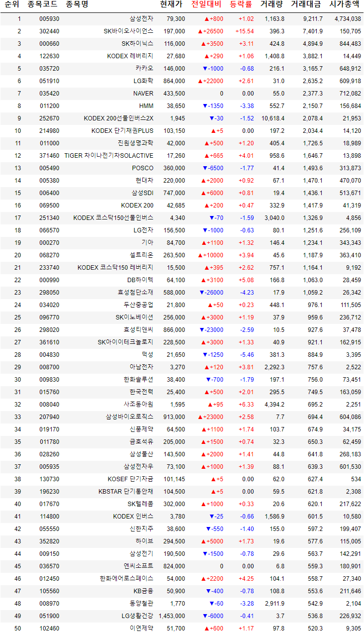The image size is (364, 632).
Task: Click the KB금융 stock name
Action: point(144,591)
